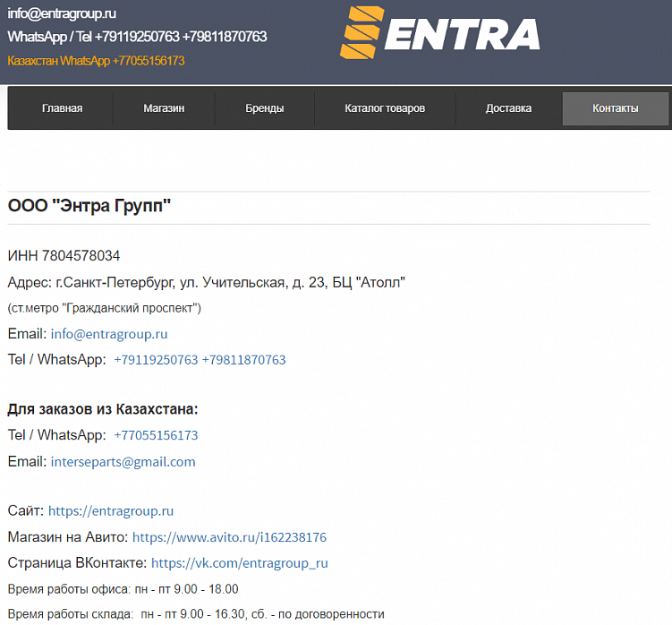Click the Время работы склада line
672x625 pixels.
tap(196, 614)
